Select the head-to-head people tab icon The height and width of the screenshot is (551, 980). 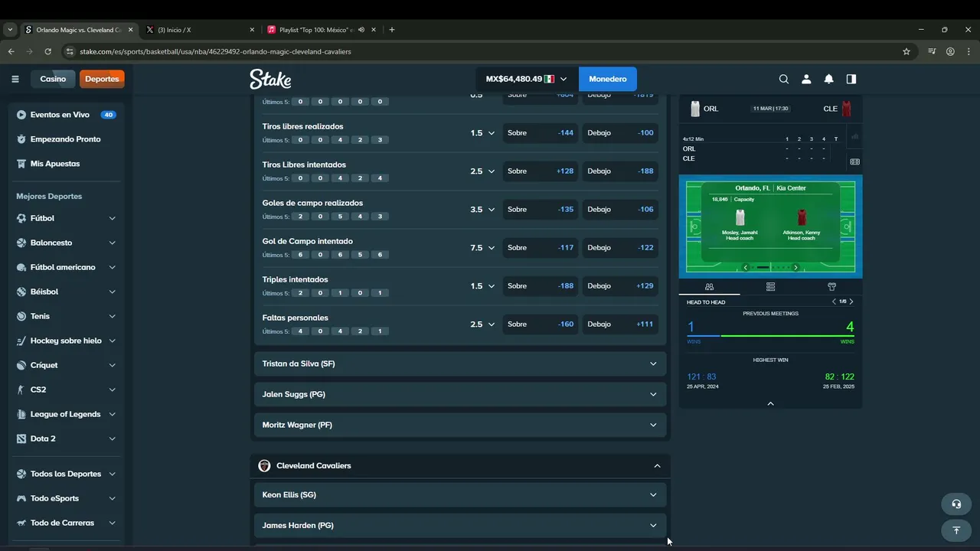coord(709,287)
